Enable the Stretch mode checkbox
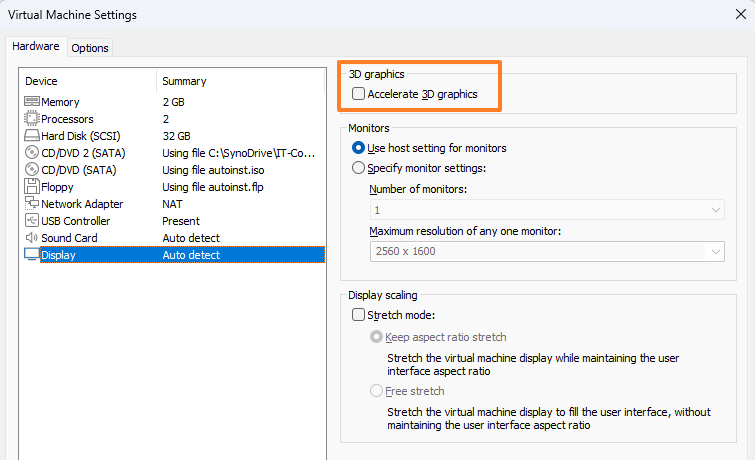This screenshot has width=755, height=460. click(x=359, y=315)
